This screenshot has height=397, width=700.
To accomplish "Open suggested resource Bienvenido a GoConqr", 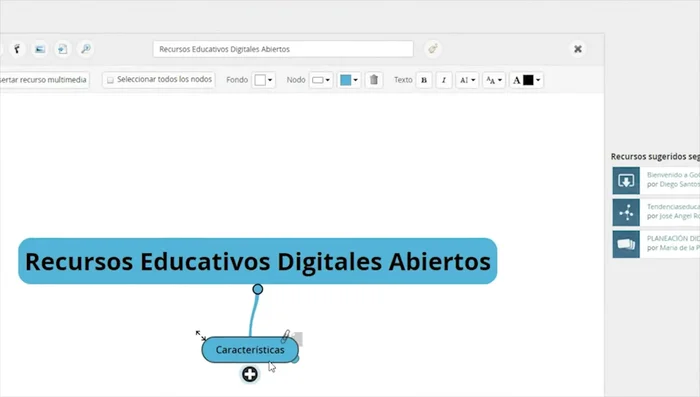I will point(673,175).
